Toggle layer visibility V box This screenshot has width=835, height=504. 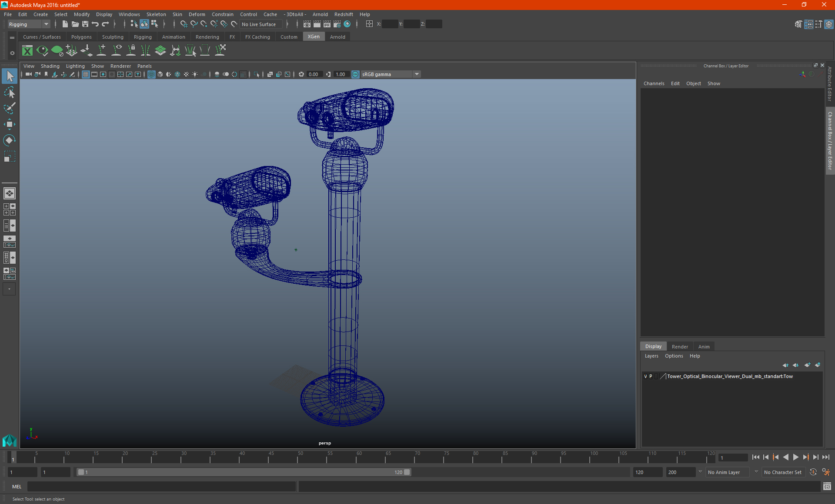click(x=645, y=376)
